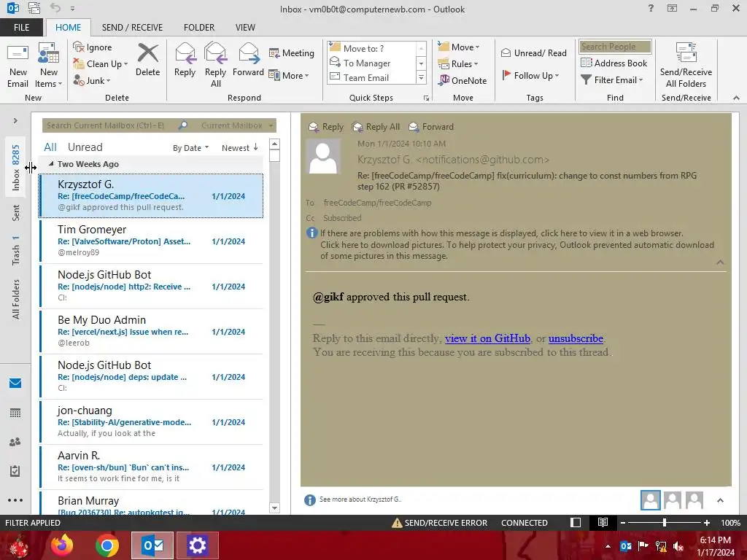Open the Follow Up flag menu
This screenshot has height=560, width=747.
pos(530,75)
